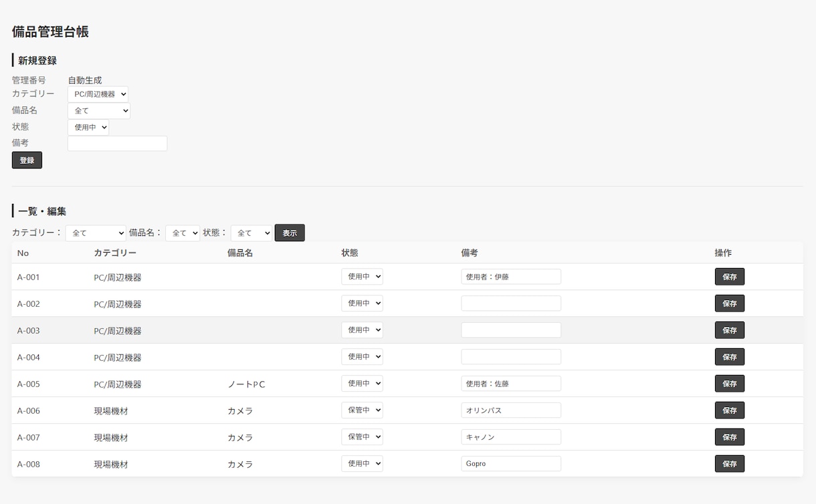
Task: Click the 備考 field containing Gopro
Action: point(511,464)
